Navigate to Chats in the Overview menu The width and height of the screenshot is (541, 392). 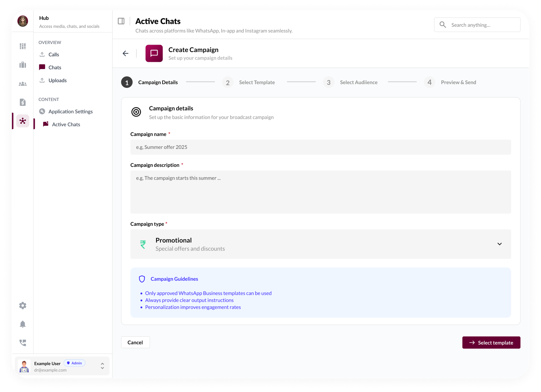[x=55, y=67]
